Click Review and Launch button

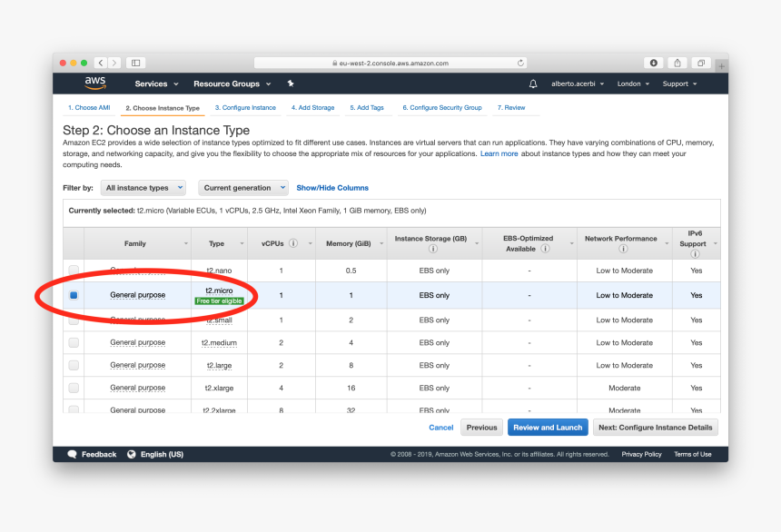tap(548, 428)
